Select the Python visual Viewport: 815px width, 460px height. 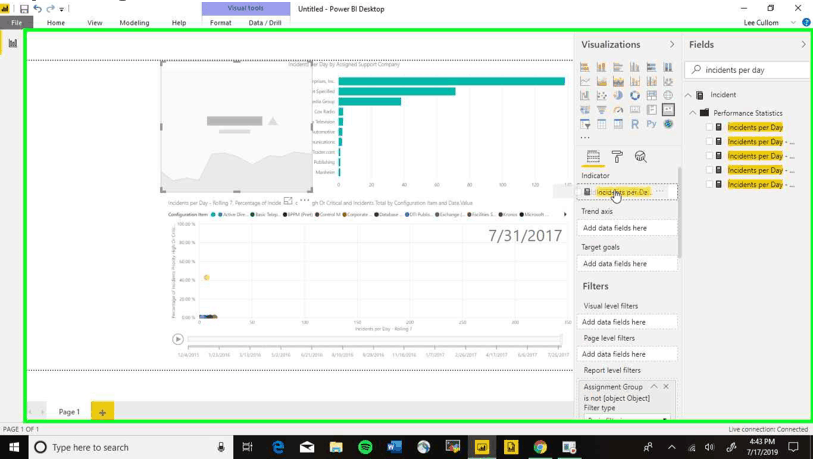(651, 124)
